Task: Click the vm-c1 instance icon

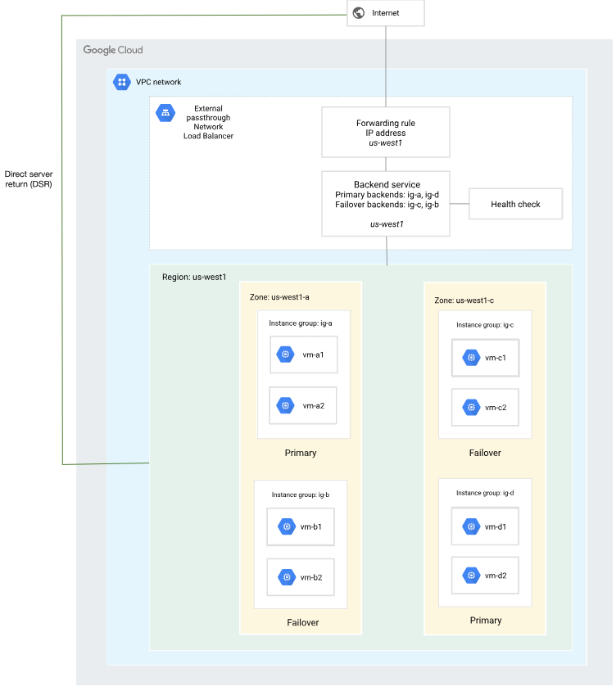Action: pos(470,358)
